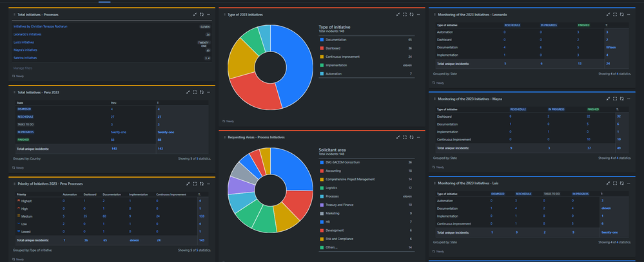Refresh the Requesting Areas - Process Initiatives gadget
The height and width of the screenshot is (262, 644).
pos(412,137)
